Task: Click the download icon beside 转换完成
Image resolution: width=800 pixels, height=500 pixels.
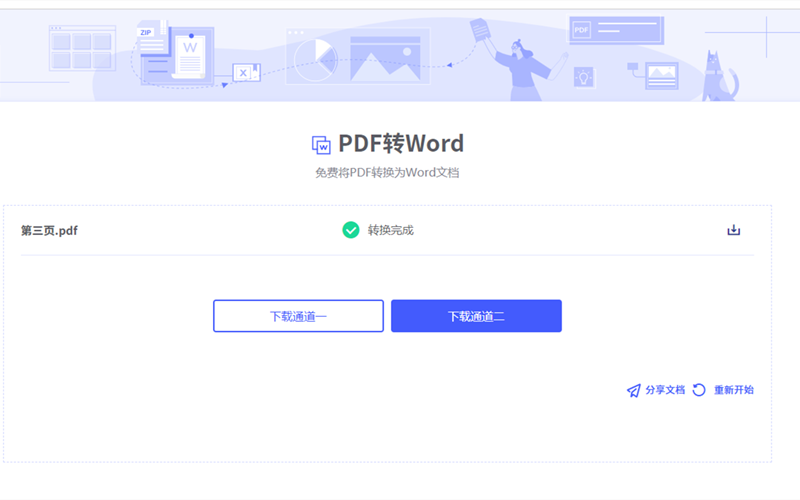Action: [733, 230]
